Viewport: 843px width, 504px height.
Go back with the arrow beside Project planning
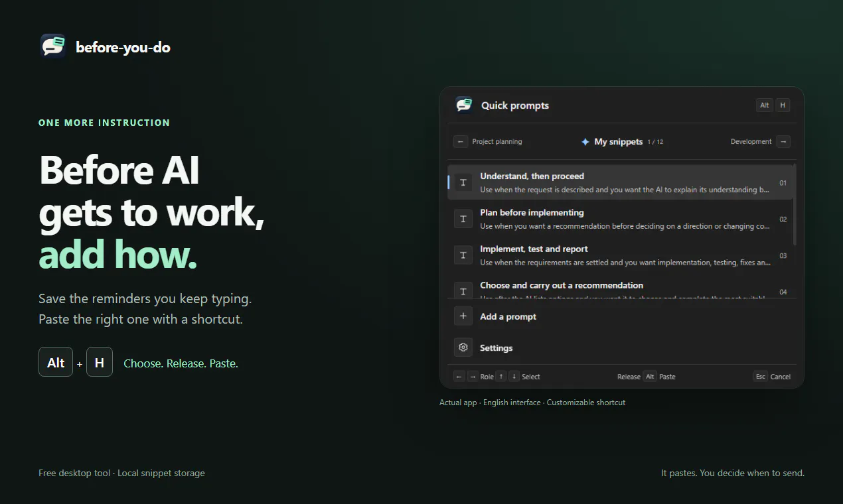tap(461, 141)
